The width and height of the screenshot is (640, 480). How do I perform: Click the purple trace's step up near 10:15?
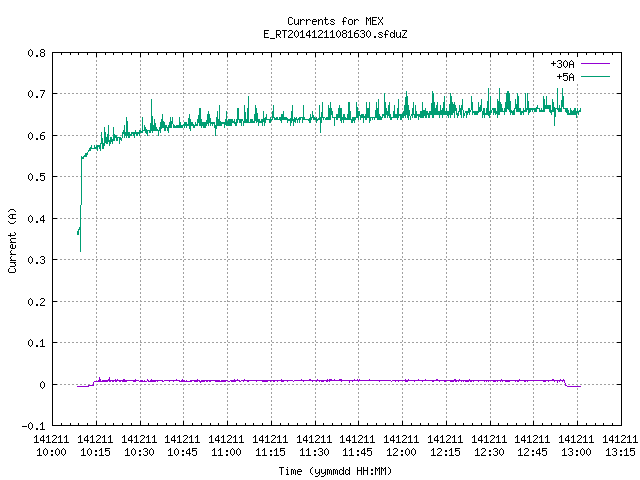[93, 383]
